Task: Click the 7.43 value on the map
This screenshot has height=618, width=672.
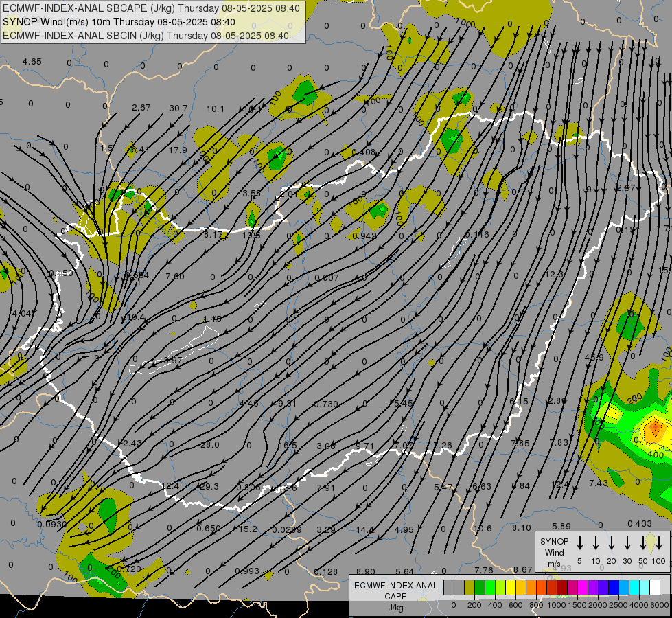Action: pos(599,483)
